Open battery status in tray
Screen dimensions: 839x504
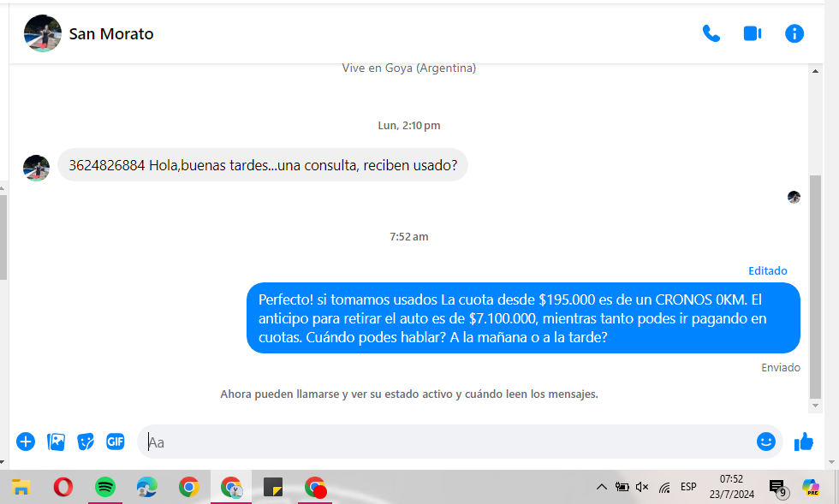pyautogui.click(x=622, y=487)
